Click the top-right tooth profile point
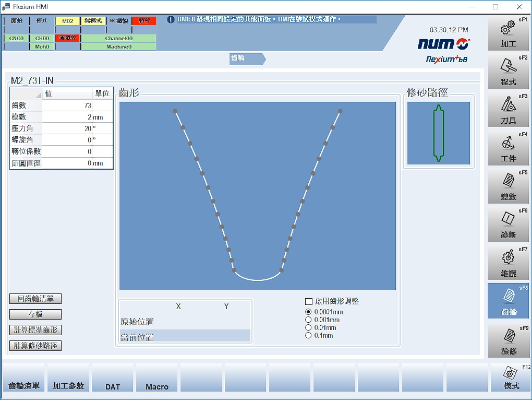 340,111
